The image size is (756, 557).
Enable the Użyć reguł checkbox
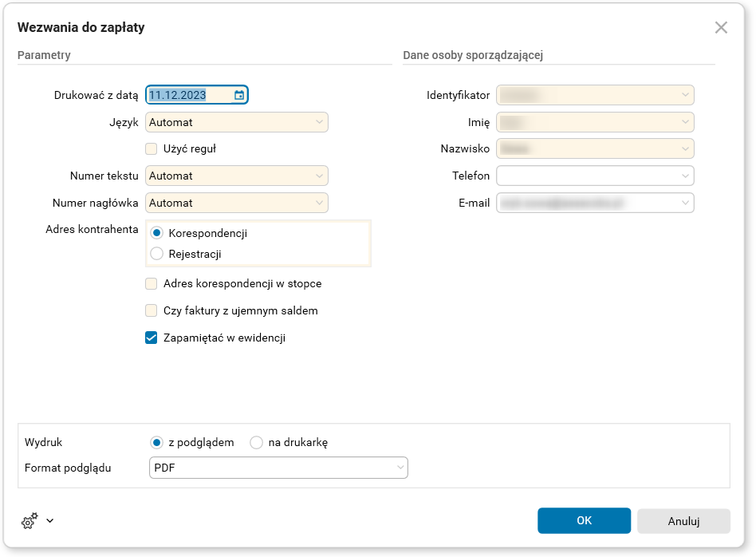(x=151, y=148)
